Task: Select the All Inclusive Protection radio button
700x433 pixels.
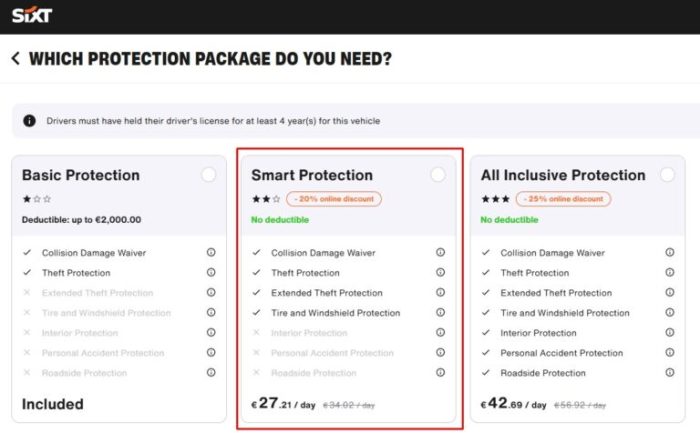Action: click(667, 175)
